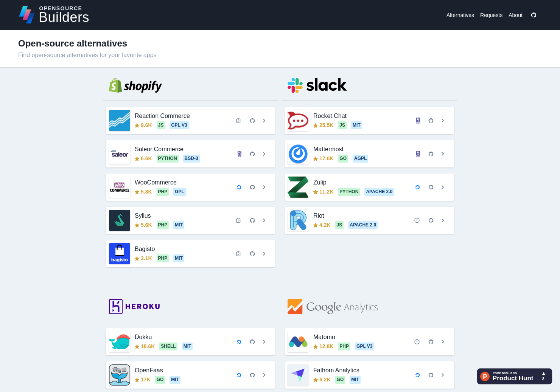Click the Rocket.Chat GitHub icon
Image resolution: width=560 pixels, height=392 pixels.
[x=431, y=121]
